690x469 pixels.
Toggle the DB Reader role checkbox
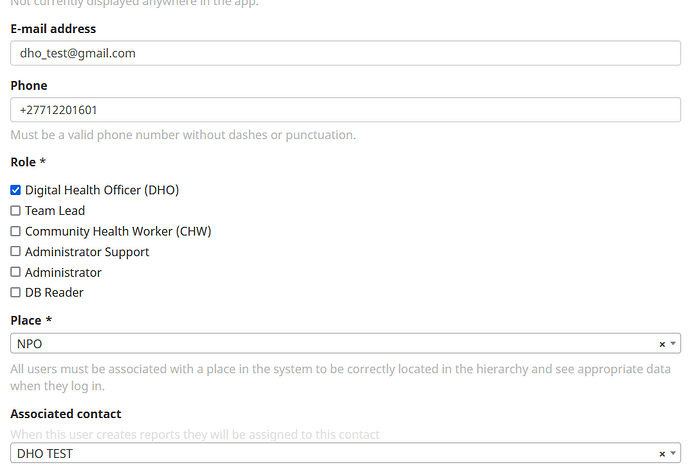coord(15,293)
